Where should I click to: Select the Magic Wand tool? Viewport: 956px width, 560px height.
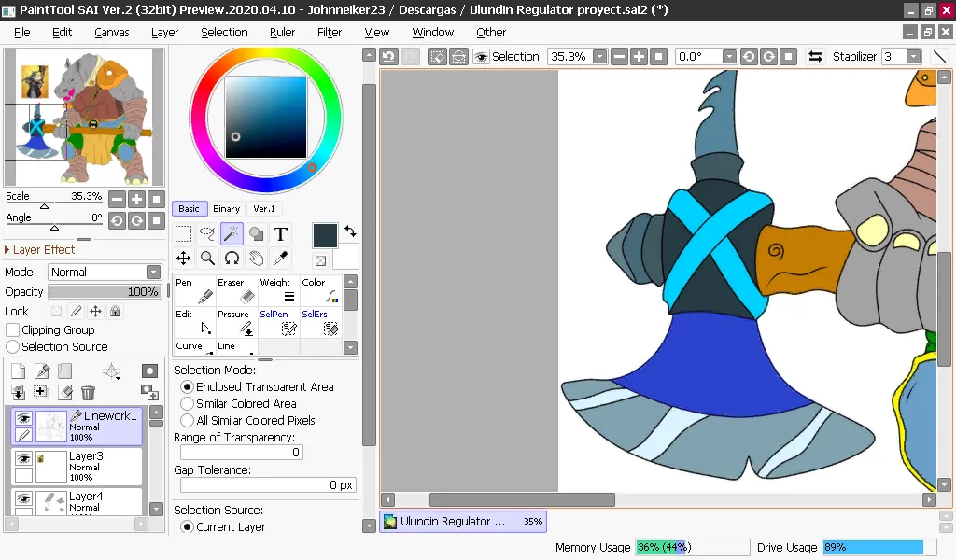[x=232, y=234]
